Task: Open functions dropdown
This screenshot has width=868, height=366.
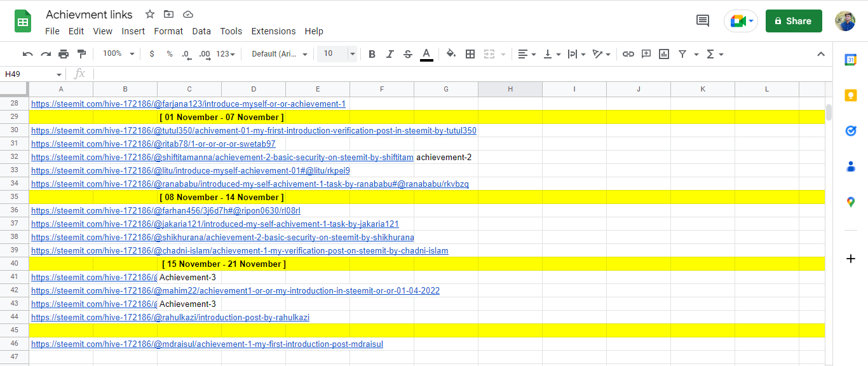Action: click(x=715, y=54)
